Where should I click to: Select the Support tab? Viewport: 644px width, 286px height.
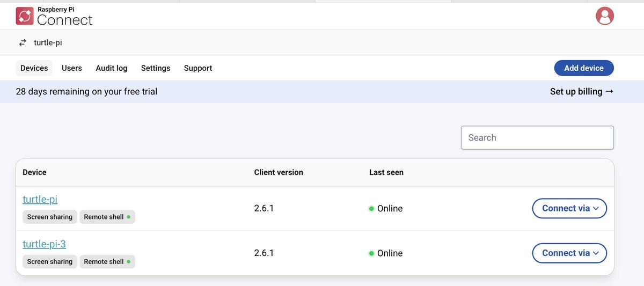click(198, 68)
